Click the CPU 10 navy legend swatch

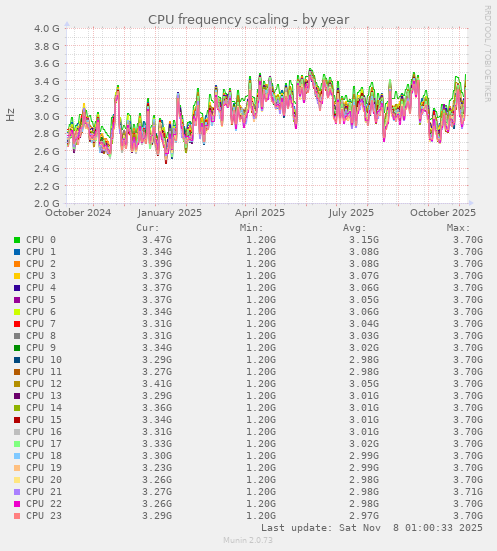point(17,360)
